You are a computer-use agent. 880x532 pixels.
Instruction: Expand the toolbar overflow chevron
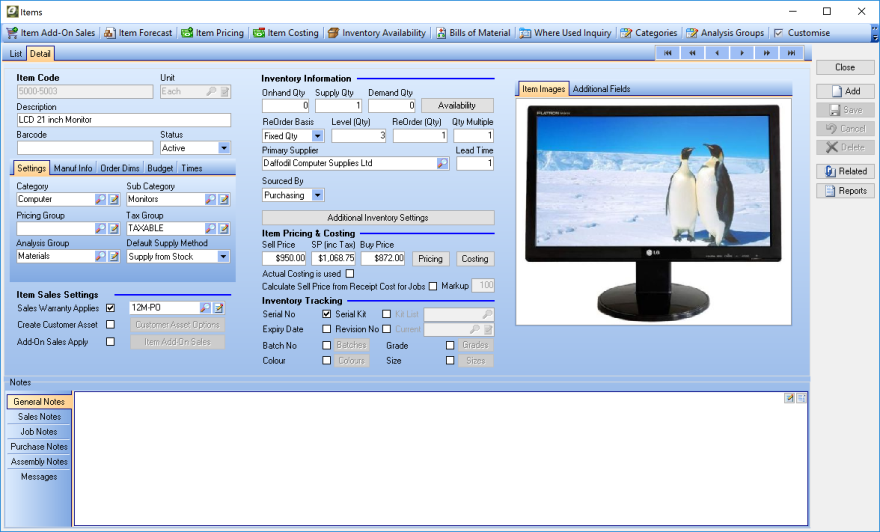(874, 34)
